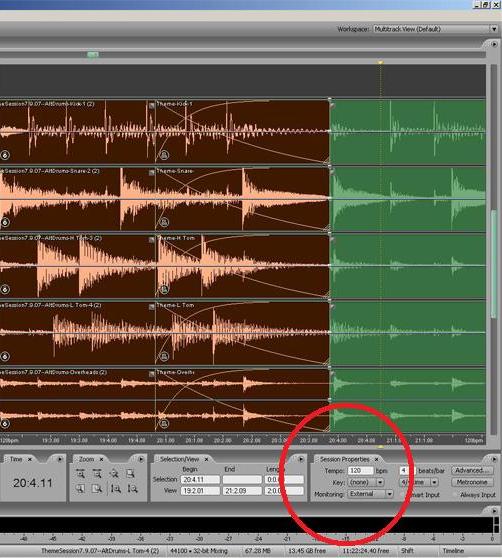This screenshot has height=558, width=502.
Task: Click round icon on AltDrums-Kick-1 clip
Action: click(5, 155)
